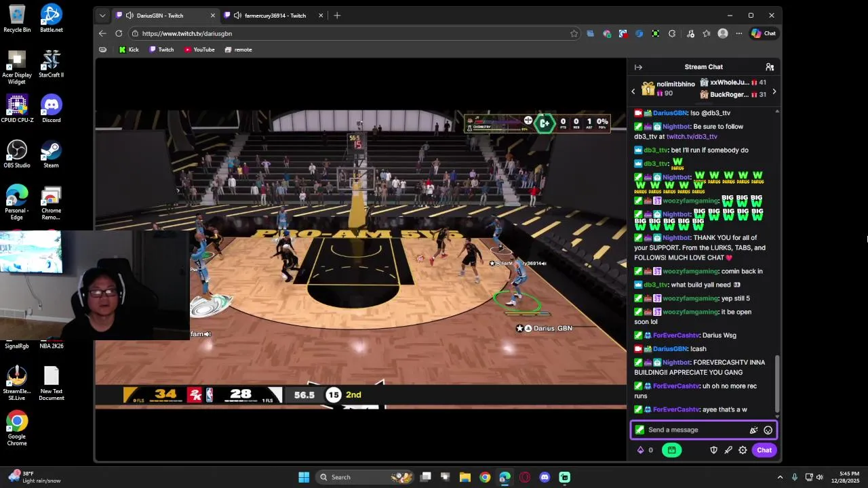
Task: Open chat settings gear
Action: tap(743, 450)
